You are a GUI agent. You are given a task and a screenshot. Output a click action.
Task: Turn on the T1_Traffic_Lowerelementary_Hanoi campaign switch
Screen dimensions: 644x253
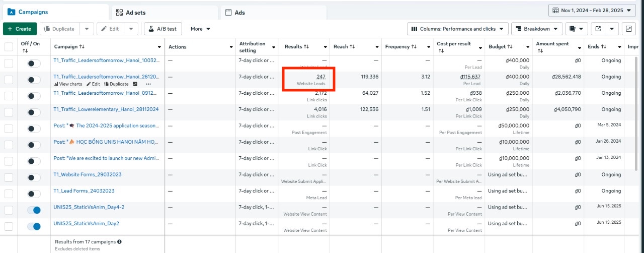point(34,112)
